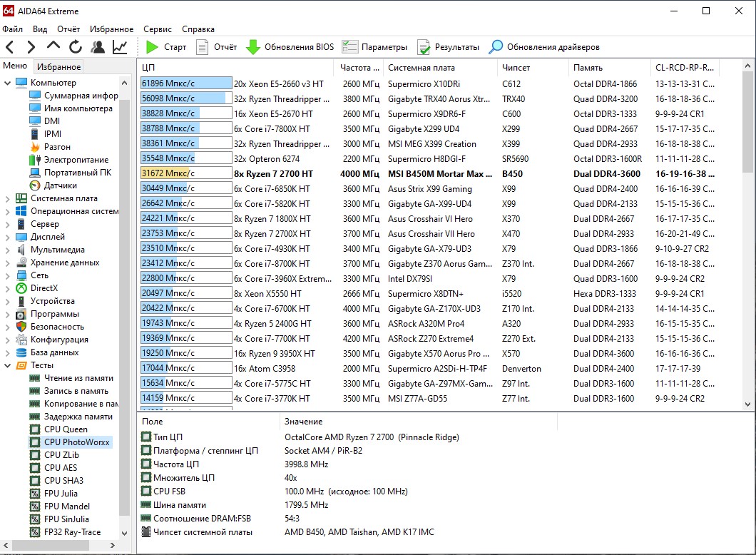Expand the Операционная система tree node
The image size is (756, 555).
[7, 211]
